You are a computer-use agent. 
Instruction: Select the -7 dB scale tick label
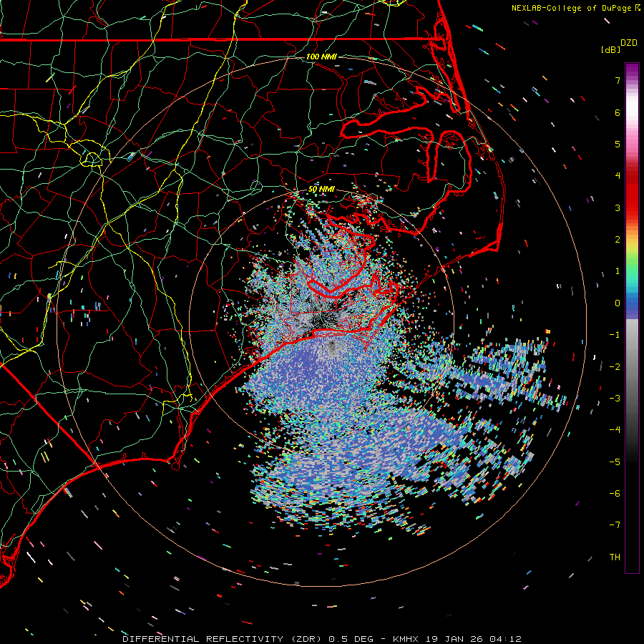[x=615, y=525]
